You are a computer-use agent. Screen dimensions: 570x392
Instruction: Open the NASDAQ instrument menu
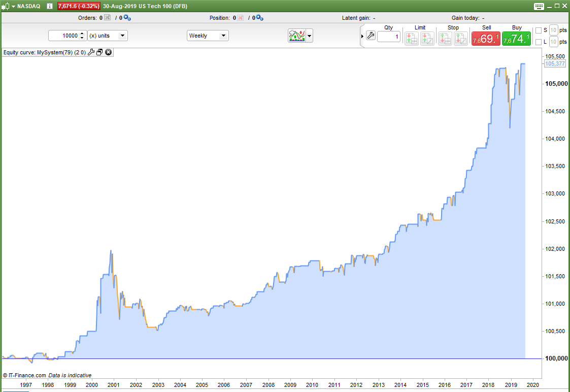(x=13, y=6)
